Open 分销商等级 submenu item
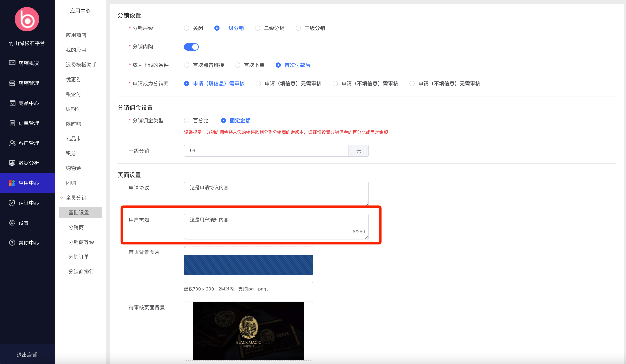 [81, 242]
